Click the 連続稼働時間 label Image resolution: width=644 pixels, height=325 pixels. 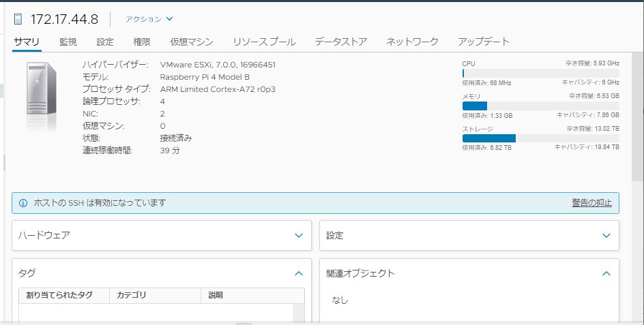coord(107,150)
